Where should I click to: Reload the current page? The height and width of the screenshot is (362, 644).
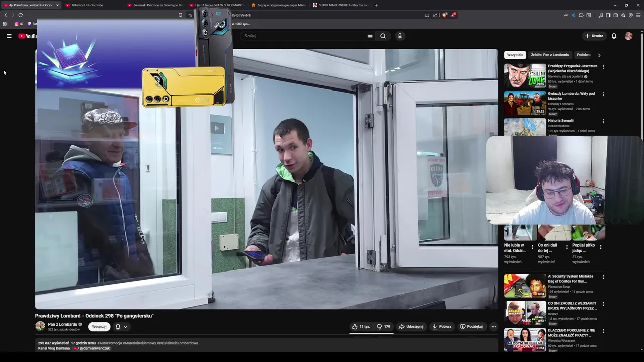click(x=21, y=15)
